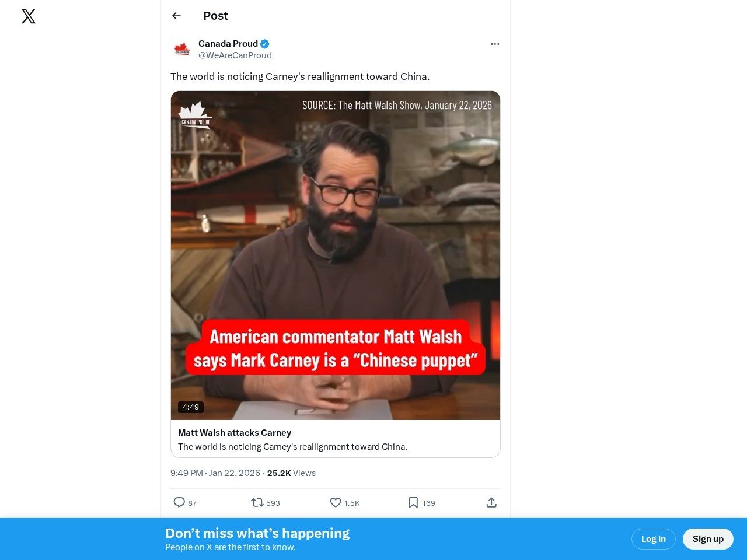The height and width of the screenshot is (560, 747).
Task: Open the @WeAreCanProud handle link
Action: coord(235,55)
